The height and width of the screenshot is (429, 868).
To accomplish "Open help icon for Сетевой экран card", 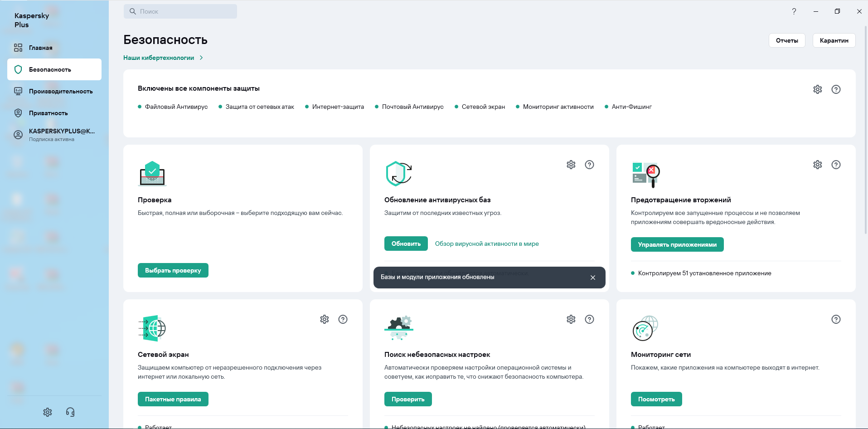I will 343,319.
